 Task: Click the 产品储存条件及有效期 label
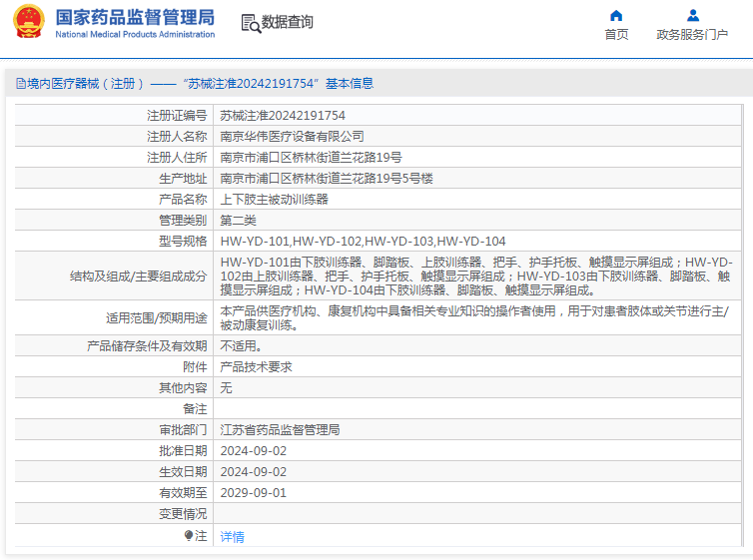tap(147, 346)
